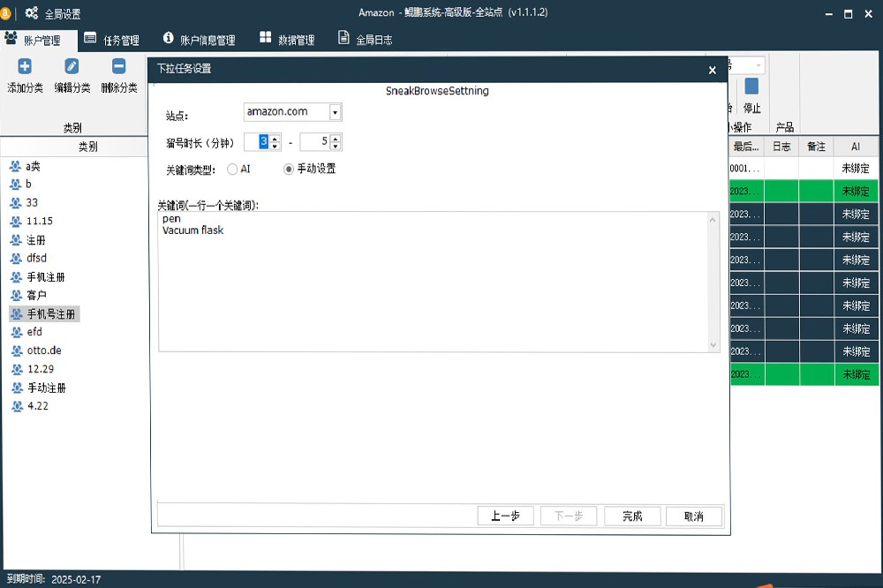
Task: Click the disabled 下一步 button
Action: [x=568, y=516]
